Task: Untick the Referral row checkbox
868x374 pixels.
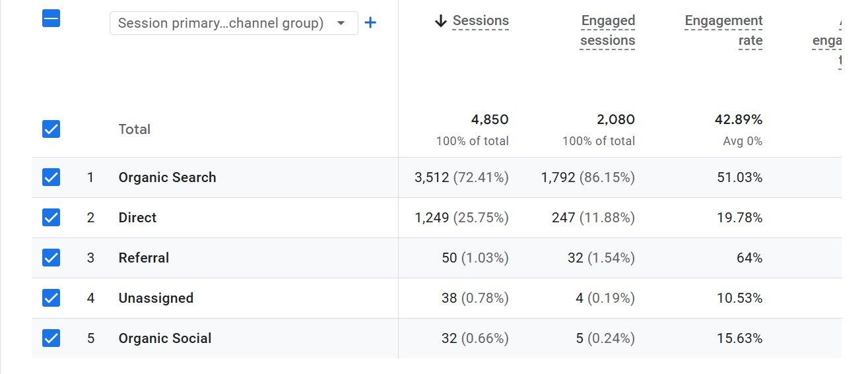Action: 51,257
